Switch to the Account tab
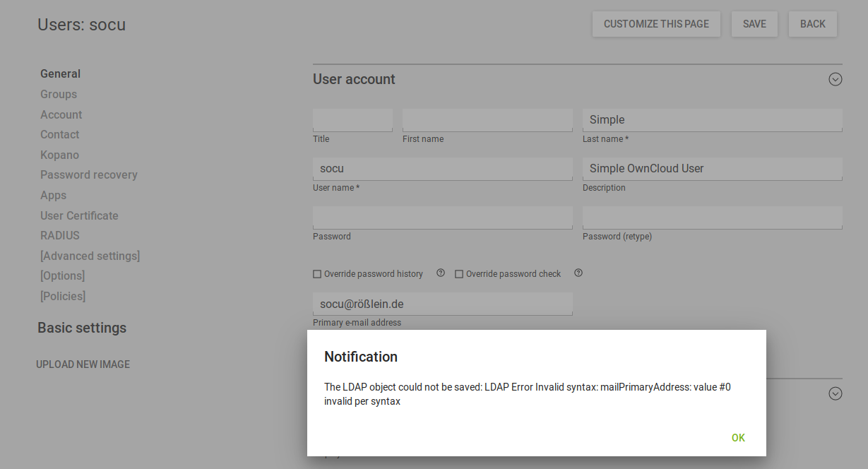The image size is (868, 469). point(61,114)
